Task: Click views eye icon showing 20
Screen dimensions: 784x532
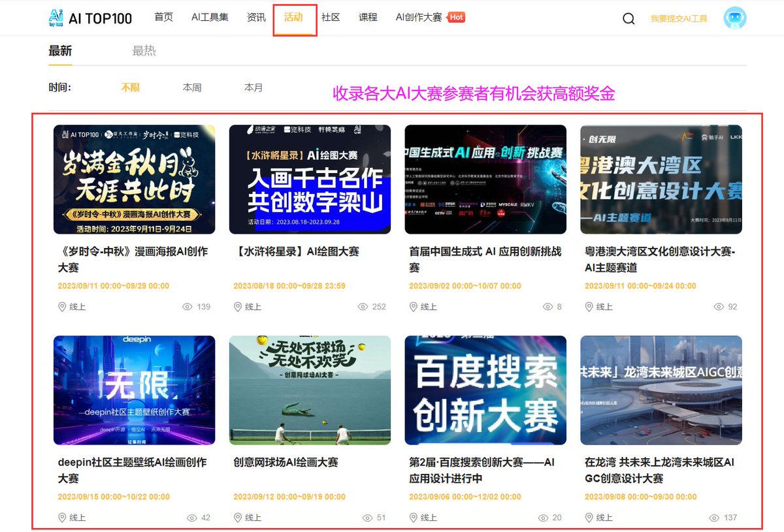Action: 544,518
